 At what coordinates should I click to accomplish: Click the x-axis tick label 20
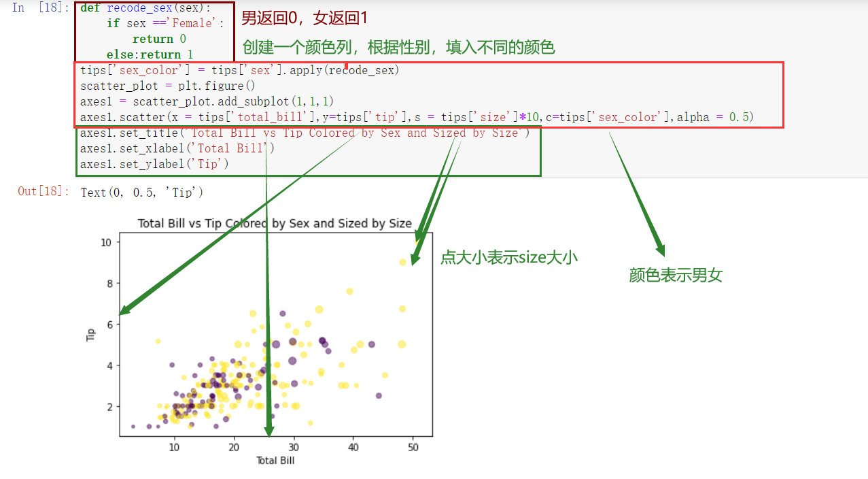234,446
